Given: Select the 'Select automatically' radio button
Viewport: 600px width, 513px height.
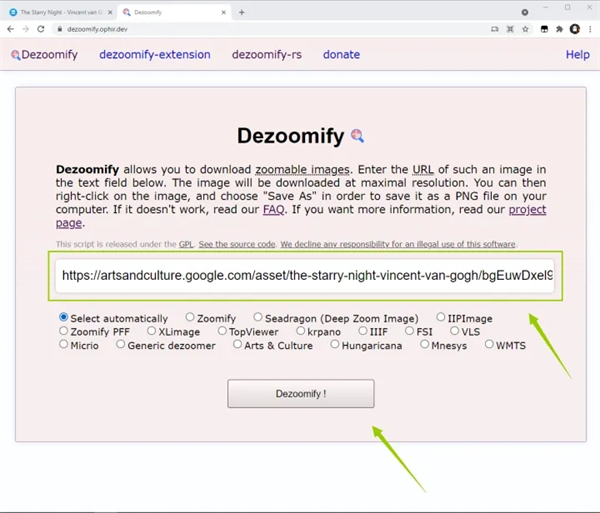Looking at the screenshot, I should (x=64, y=317).
